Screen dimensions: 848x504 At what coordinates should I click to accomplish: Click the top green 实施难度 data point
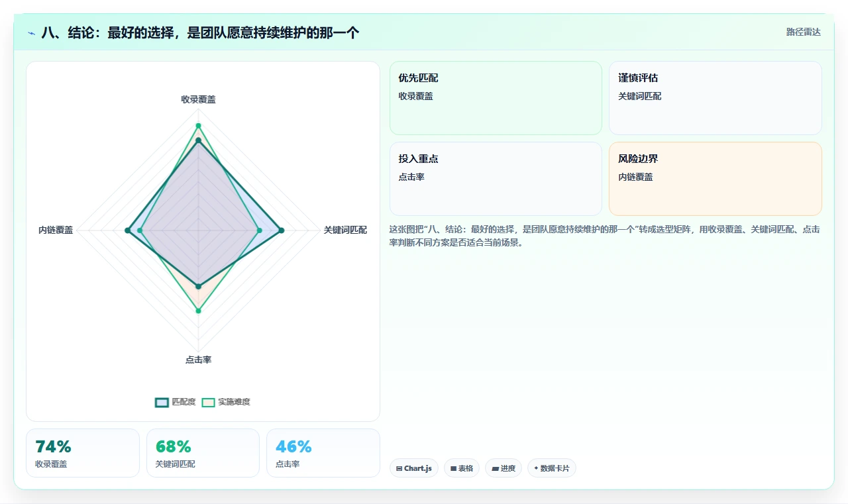198,125
